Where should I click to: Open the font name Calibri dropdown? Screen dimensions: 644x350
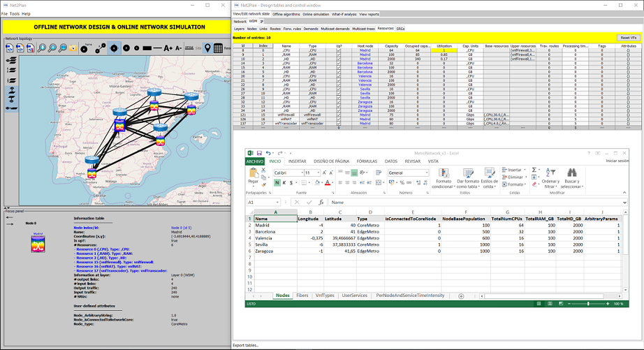(x=302, y=173)
